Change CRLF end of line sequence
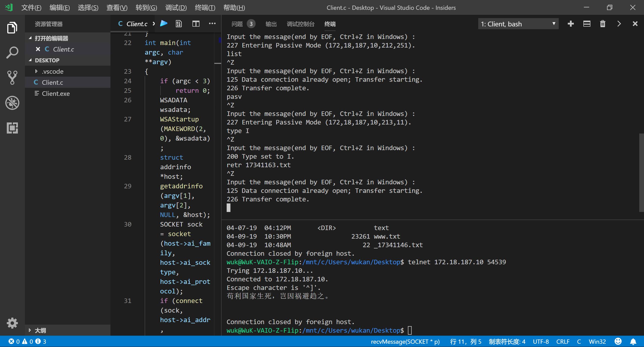 563,341
